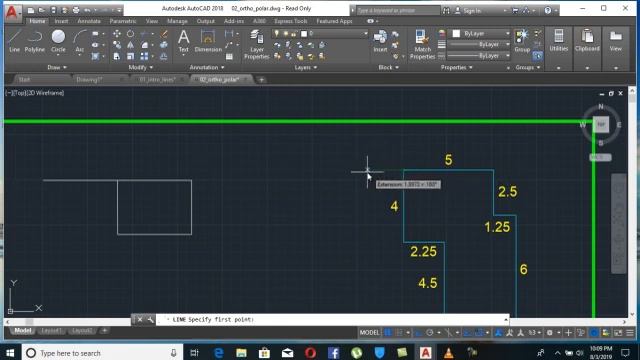Switch to 01_intro_lines drawing tab
The image size is (640, 360).
[158, 80]
